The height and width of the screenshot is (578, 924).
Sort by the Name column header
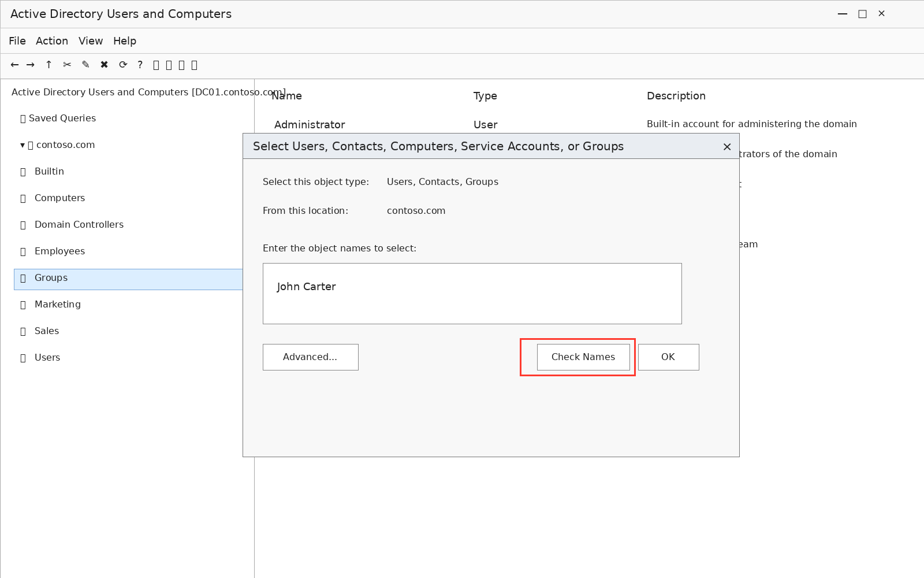[x=287, y=96]
